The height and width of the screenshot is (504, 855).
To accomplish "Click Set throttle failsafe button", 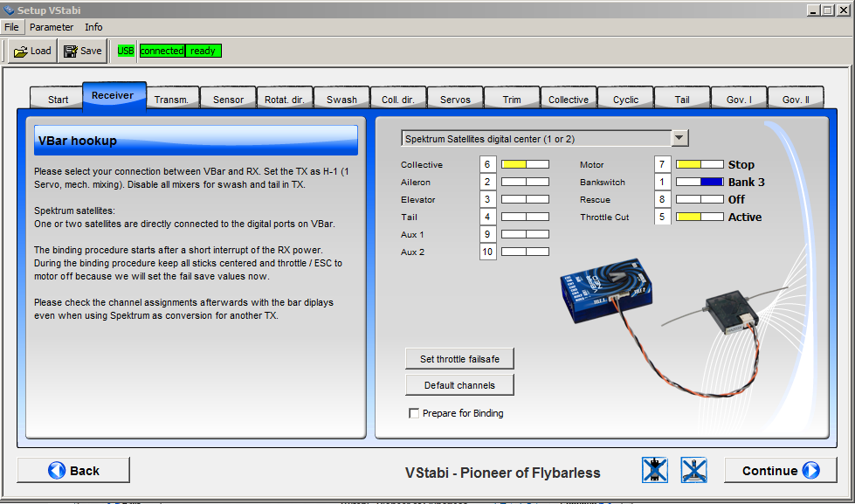I will [459, 359].
